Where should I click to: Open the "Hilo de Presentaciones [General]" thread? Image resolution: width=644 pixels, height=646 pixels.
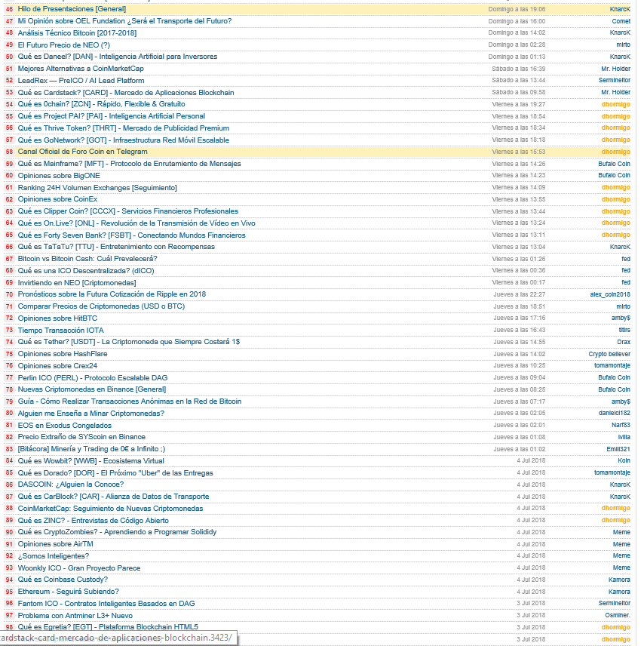point(72,9)
